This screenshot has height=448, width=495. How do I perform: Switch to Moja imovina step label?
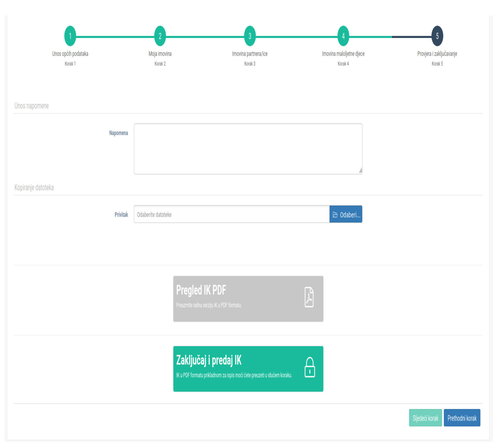click(160, 54)
